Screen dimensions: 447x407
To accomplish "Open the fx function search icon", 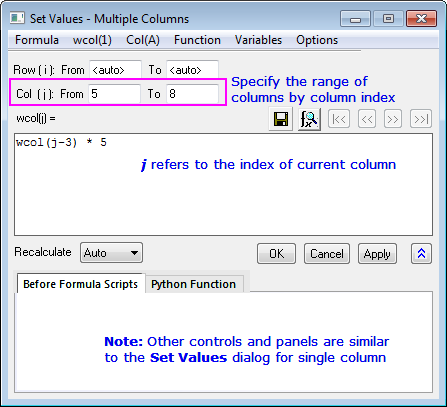I will click(309, 119).
